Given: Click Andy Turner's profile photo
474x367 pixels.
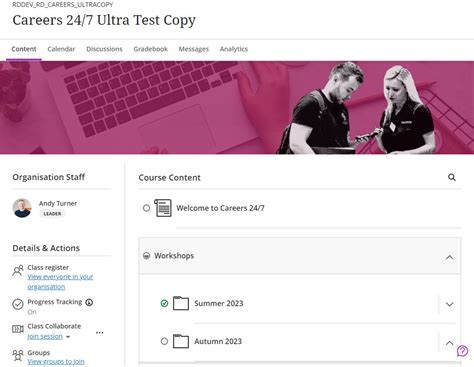Looking at the screenshot, I should pos(22,208).
